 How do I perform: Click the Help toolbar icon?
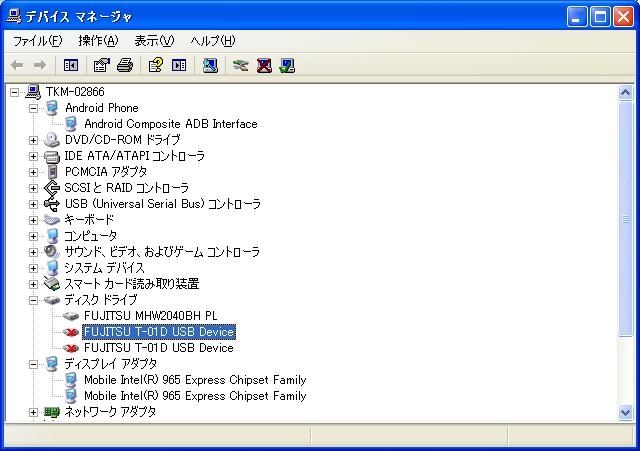156,65
